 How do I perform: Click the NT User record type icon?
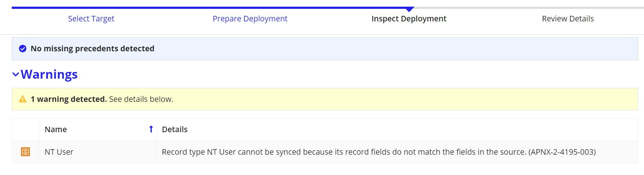tap(25, 152)
